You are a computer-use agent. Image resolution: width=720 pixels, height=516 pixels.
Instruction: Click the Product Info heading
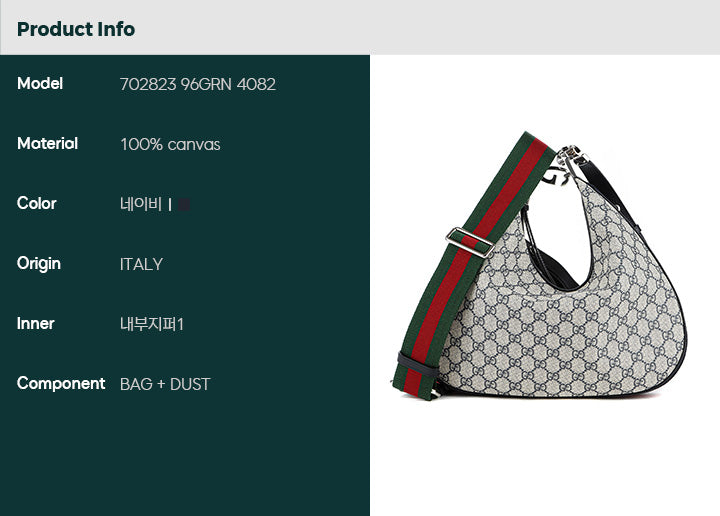point(76,29)
